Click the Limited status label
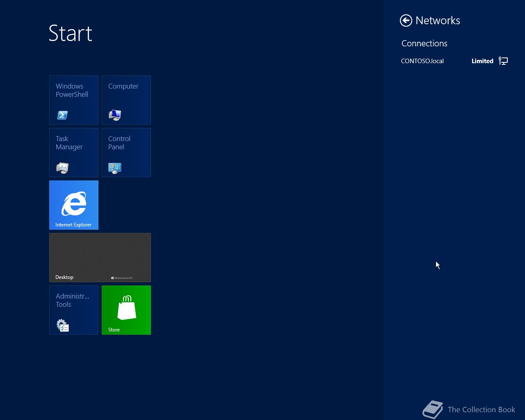Viewport: 525px width, 420px height. [482, 61]
